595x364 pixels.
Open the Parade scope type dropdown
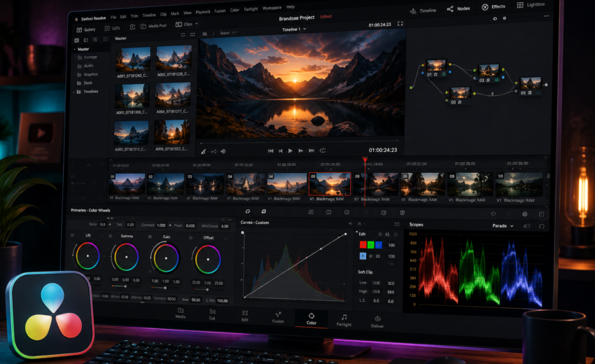503,226
